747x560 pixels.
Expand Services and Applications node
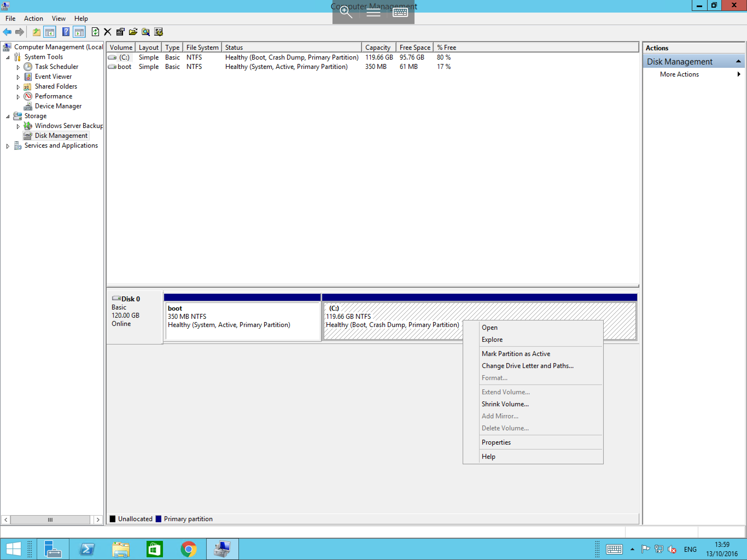pos(8,146)
